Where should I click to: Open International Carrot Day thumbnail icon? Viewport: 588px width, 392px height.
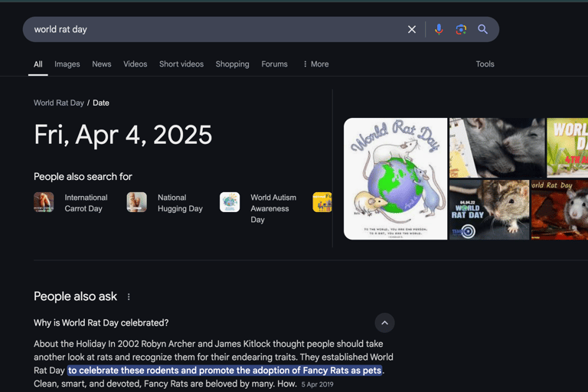[44, 202]
